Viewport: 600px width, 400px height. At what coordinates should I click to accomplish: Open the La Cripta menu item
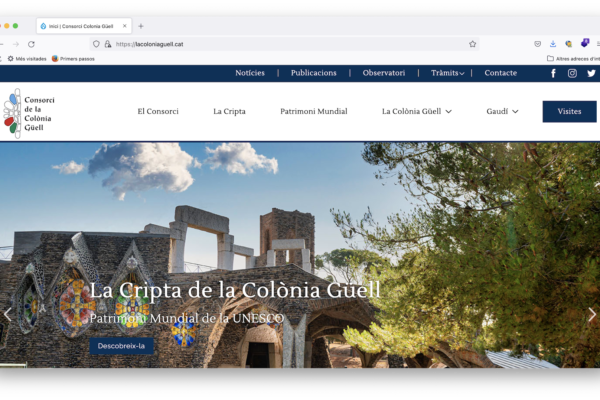[x=229, y=112]
